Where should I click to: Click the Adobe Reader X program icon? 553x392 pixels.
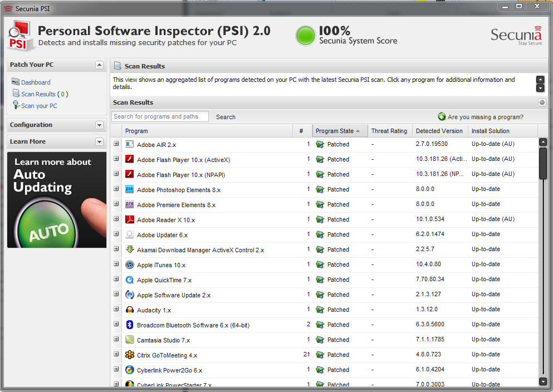[129, 219]
